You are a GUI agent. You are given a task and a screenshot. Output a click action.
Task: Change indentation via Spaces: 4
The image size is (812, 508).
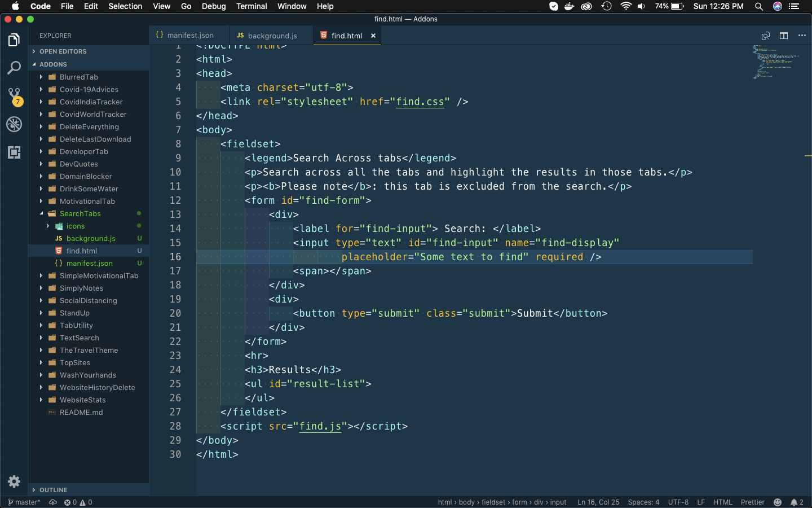(643, 502)
